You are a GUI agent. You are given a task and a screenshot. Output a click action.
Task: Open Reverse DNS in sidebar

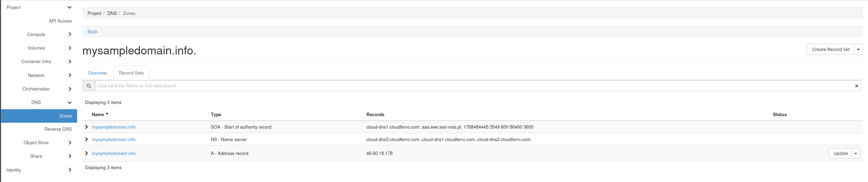click(58, 129)
